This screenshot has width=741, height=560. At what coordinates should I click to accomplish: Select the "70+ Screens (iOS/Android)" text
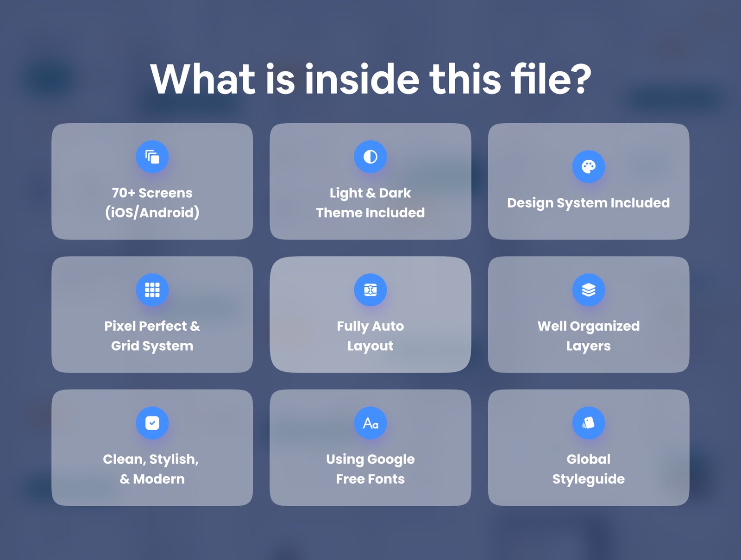click(152, 203)
